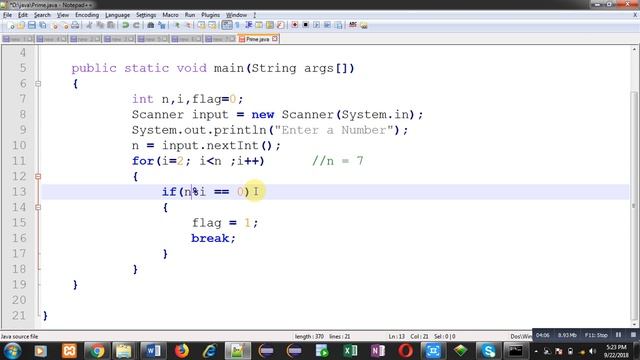Open the Search menu

point(42,15)
